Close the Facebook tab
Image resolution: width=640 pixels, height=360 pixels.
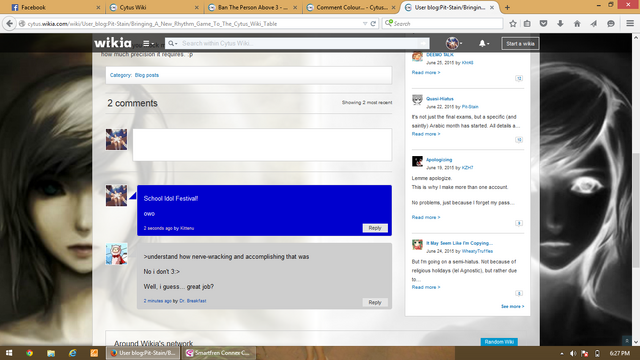(98, 7)
